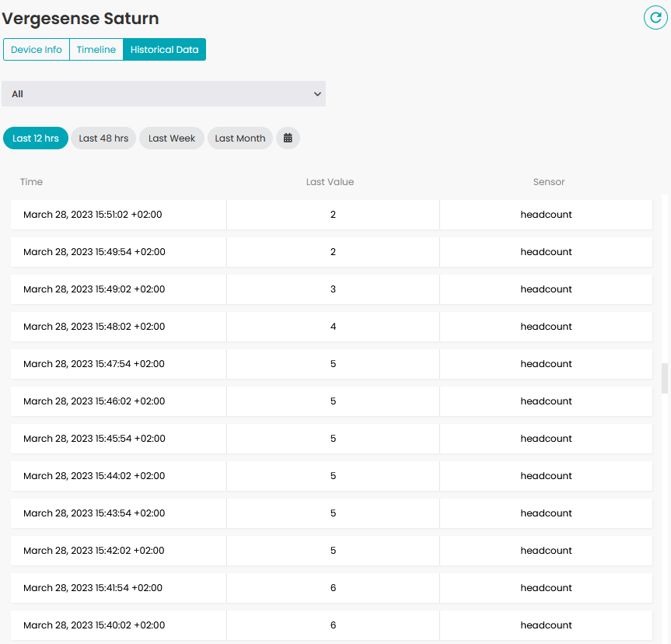Image resolution: width=671 pixels, height=644 pixels.
Task: Click the value 3 in the 15:49:02 row
Action: pyautogui.click(x=333, y=289)
